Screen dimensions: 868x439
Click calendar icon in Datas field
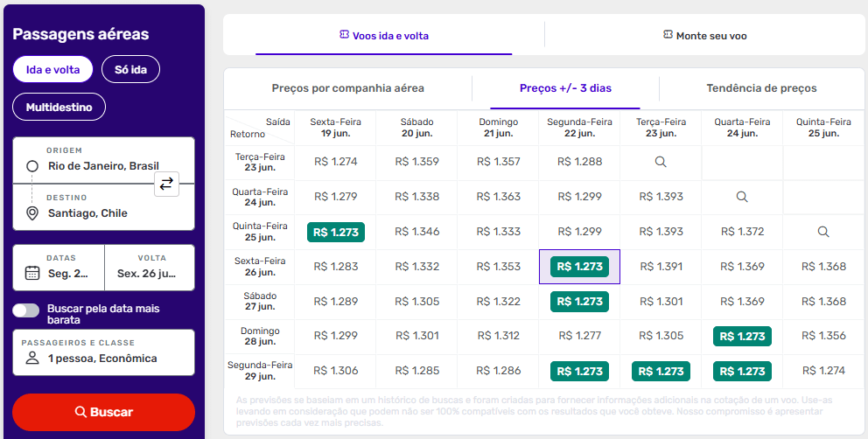pos(32,273)
